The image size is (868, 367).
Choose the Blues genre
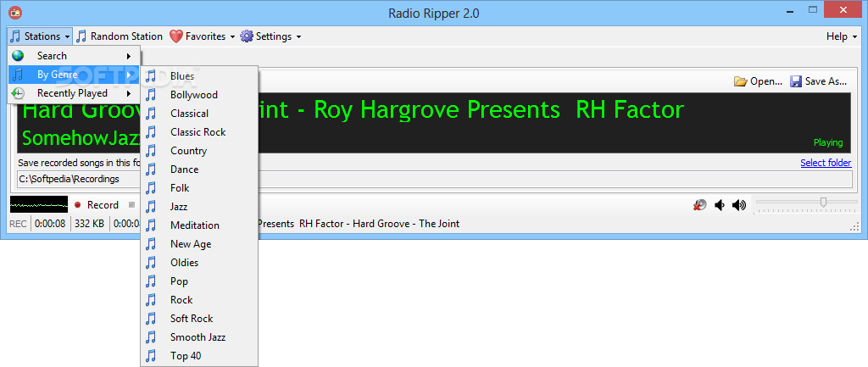199,76
